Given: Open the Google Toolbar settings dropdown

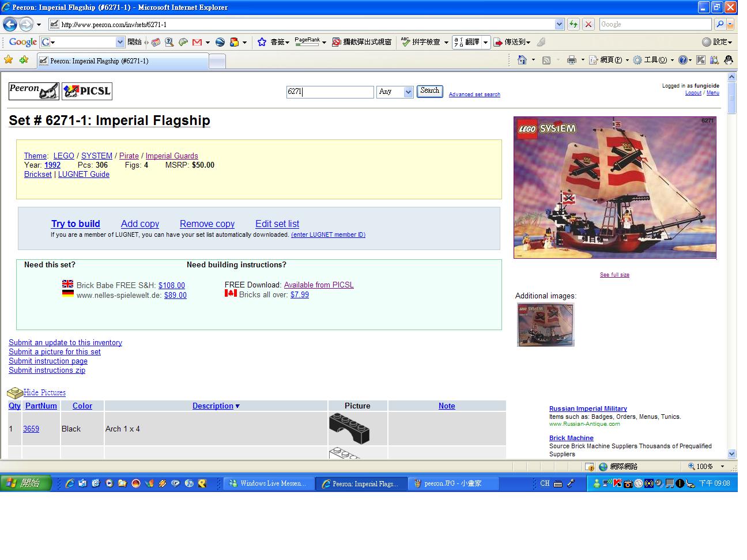Looking at the screenshot, I should point(717,42).
